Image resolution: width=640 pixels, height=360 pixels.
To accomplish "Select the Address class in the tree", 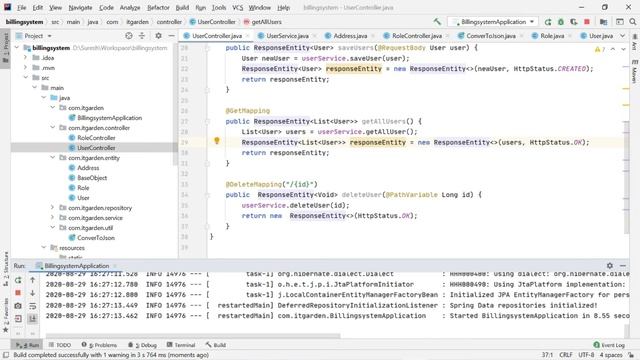I will point(88,168).
